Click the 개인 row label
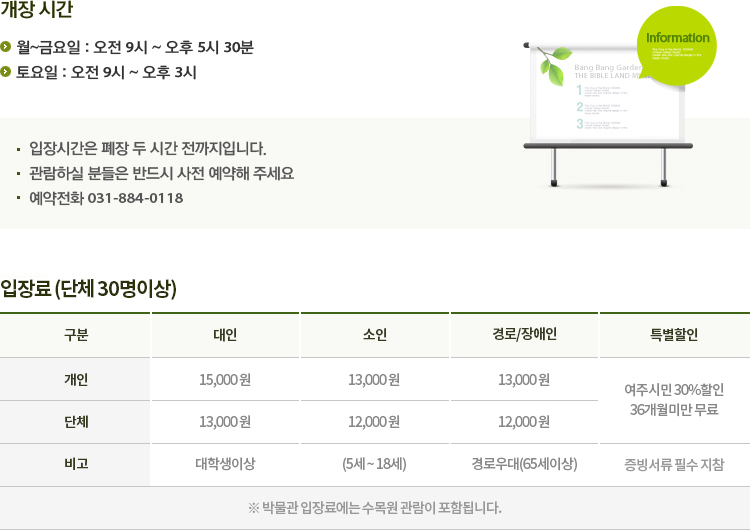Screen dimensions: 750x530 pyautogui.click(x=76, y=379)
